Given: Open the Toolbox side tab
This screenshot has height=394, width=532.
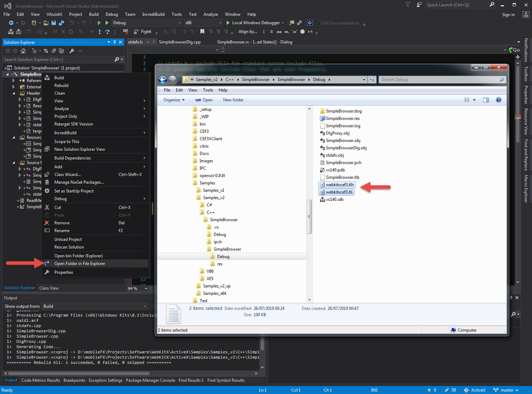Looking at the screenshot, I should point(526,74).
